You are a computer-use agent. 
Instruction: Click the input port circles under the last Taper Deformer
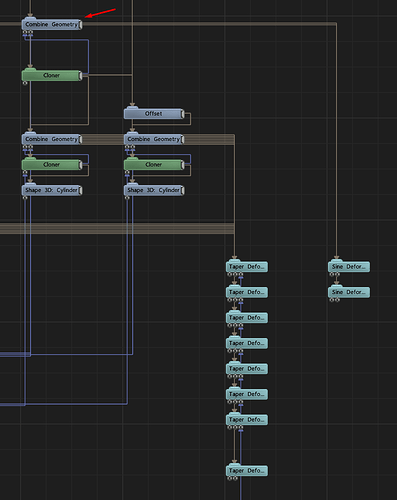pyautogui.click(x=233, y=478)
